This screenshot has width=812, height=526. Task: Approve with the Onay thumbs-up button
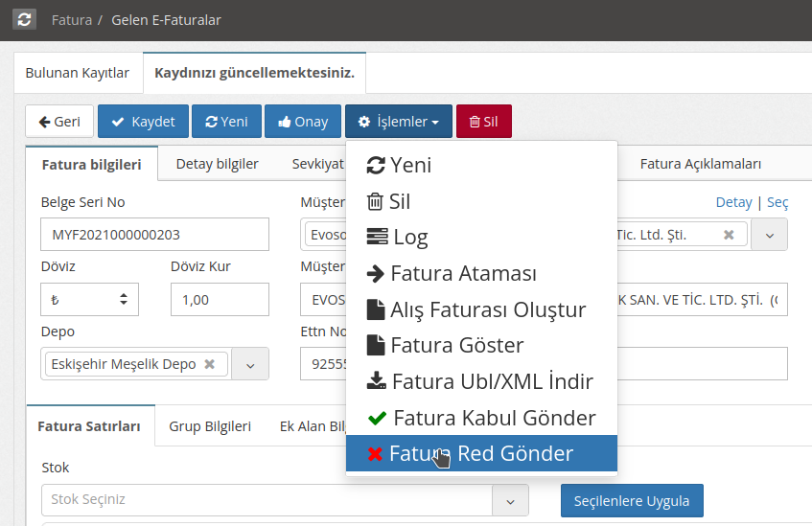[303, 122]
